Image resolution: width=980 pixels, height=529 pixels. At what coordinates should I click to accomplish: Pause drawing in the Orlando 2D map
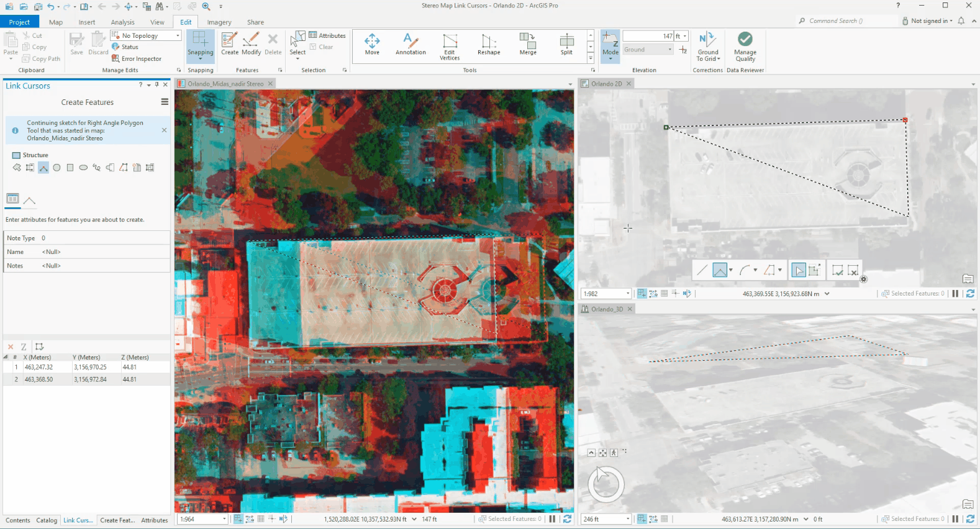pos(955,294)
